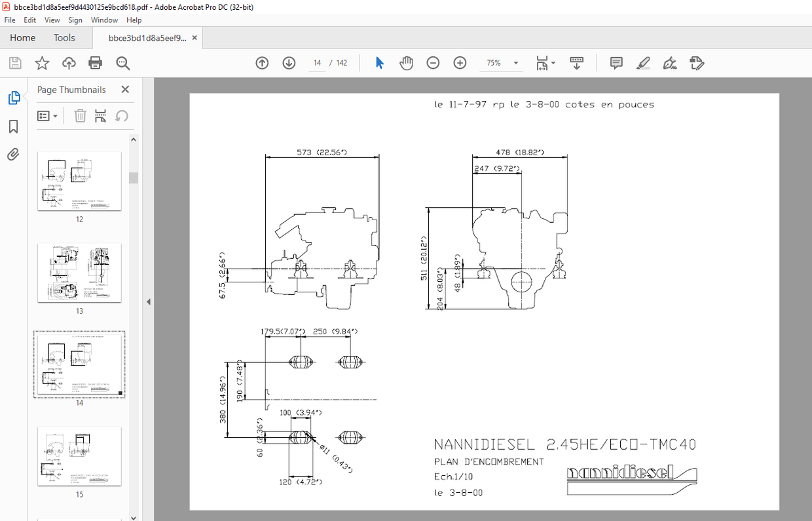Open the thumbnail options dropdown

[46, 115]
